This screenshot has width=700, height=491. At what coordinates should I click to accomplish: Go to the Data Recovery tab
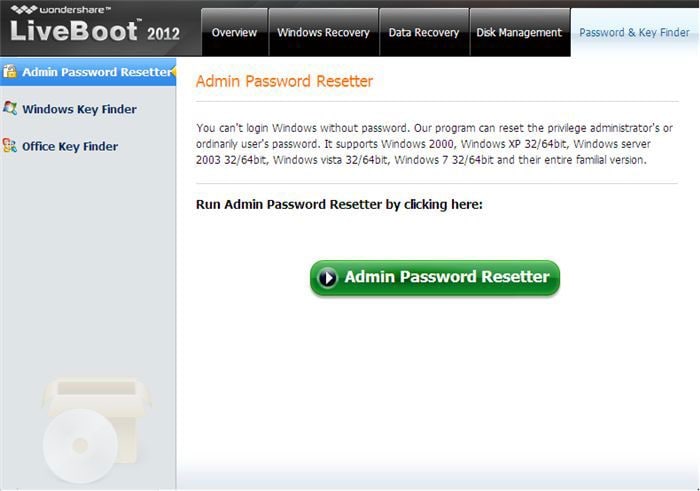pos(425,32)
